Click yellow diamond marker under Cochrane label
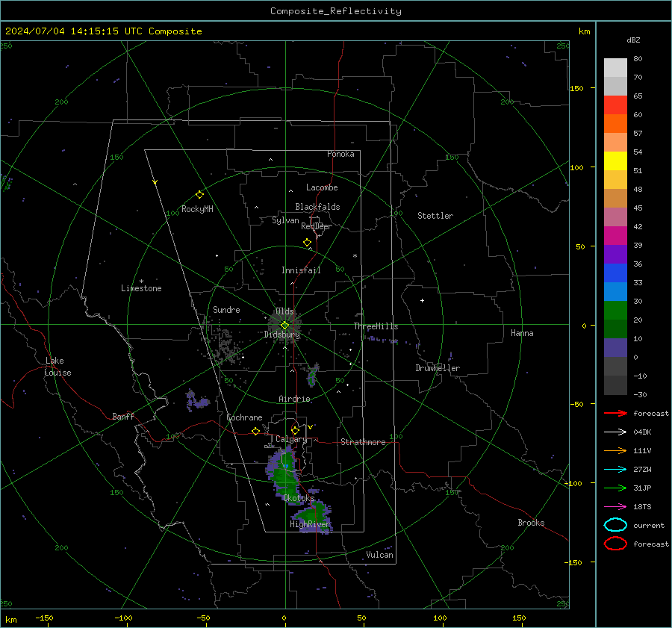Screen dimensions: 672x628 pyautogui.click(x=255, y=431)
